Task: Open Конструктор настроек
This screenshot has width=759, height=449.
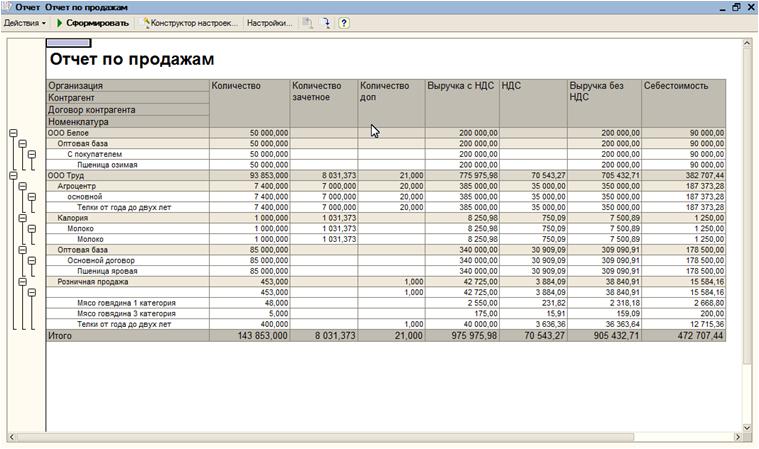Action: [x=190, y=23]
